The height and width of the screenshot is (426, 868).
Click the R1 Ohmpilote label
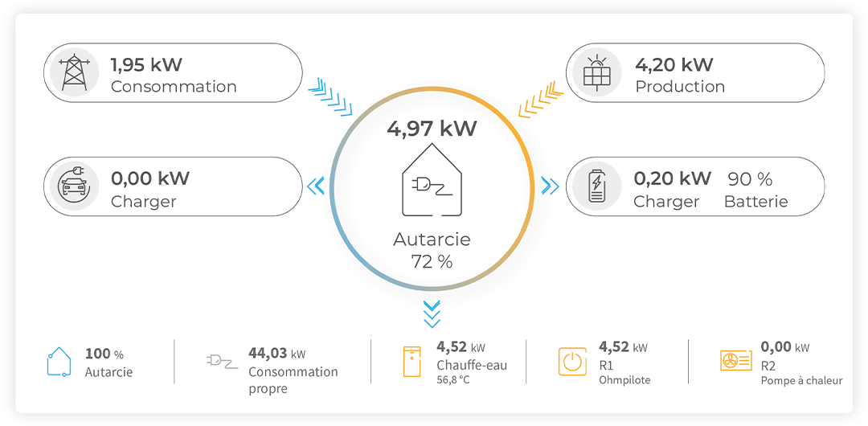[624, 374]
